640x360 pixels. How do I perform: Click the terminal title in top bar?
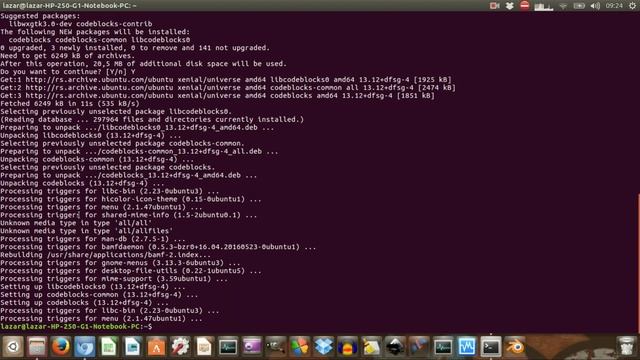(69, 5)
